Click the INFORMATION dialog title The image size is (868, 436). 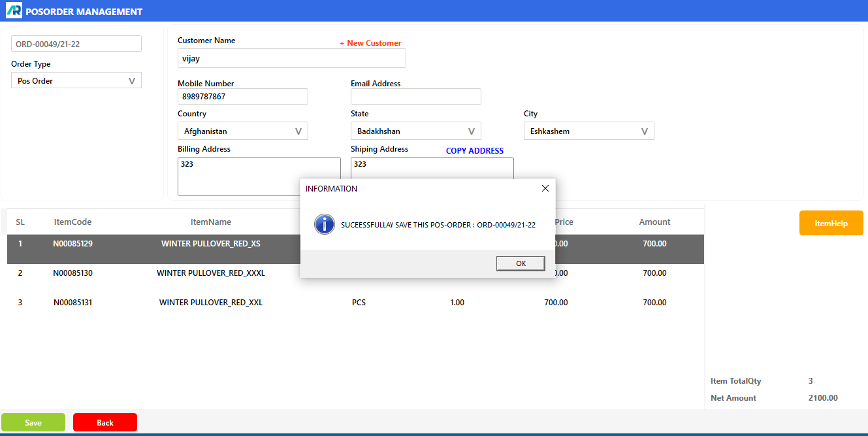tap(331, 189)
